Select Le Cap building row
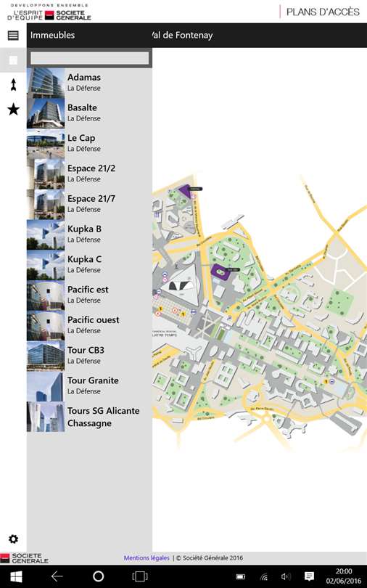The height and width of the screenshot is (588, 367). coord(89,144)
